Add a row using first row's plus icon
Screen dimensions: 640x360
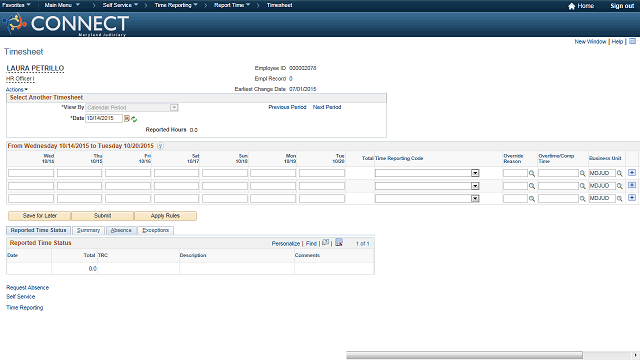(632, 173)
